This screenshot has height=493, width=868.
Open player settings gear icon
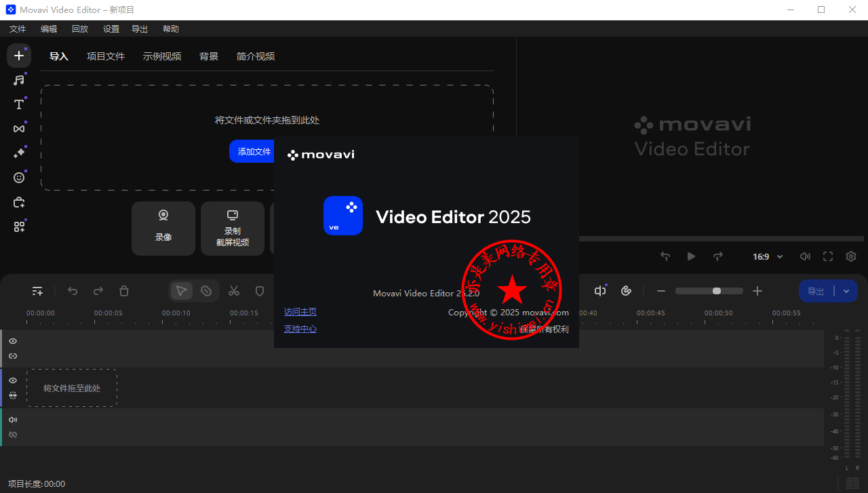[851, 256]
